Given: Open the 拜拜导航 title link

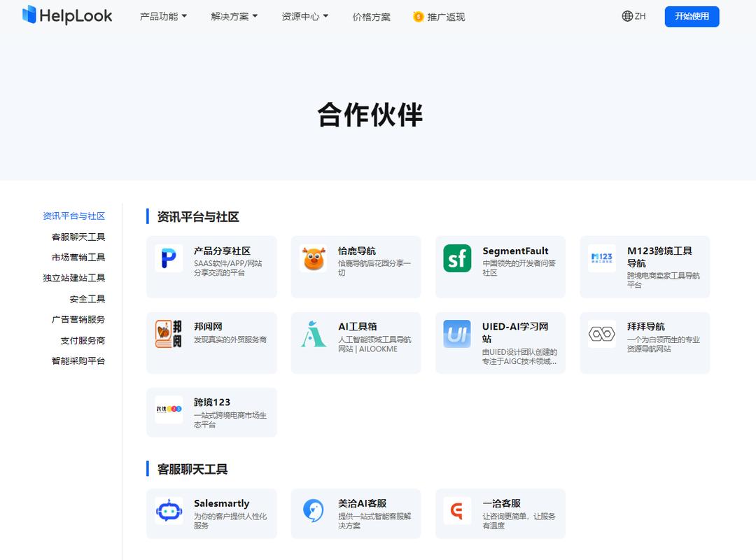Looking at the screenshot, I should [645, 326].
